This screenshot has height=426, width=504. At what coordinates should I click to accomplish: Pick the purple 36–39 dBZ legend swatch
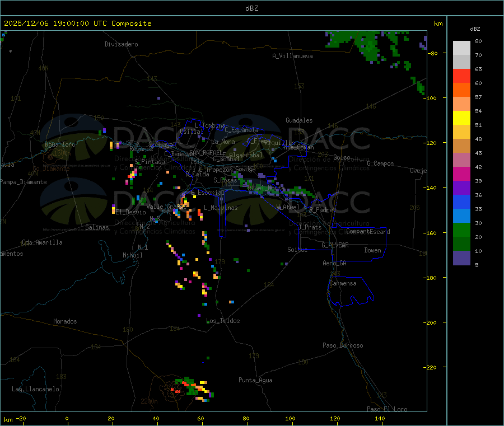[x=461, y=188]
